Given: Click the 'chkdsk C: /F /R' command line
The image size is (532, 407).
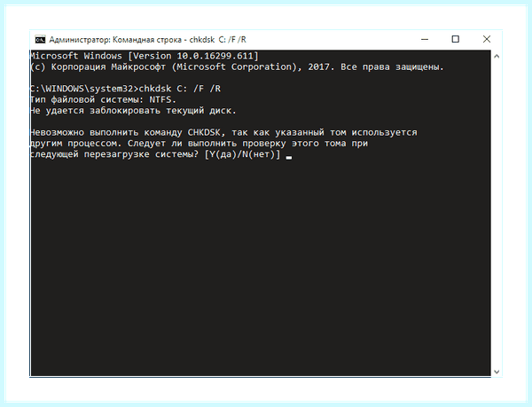Looking at the screenshot, I should click(125, 89).
